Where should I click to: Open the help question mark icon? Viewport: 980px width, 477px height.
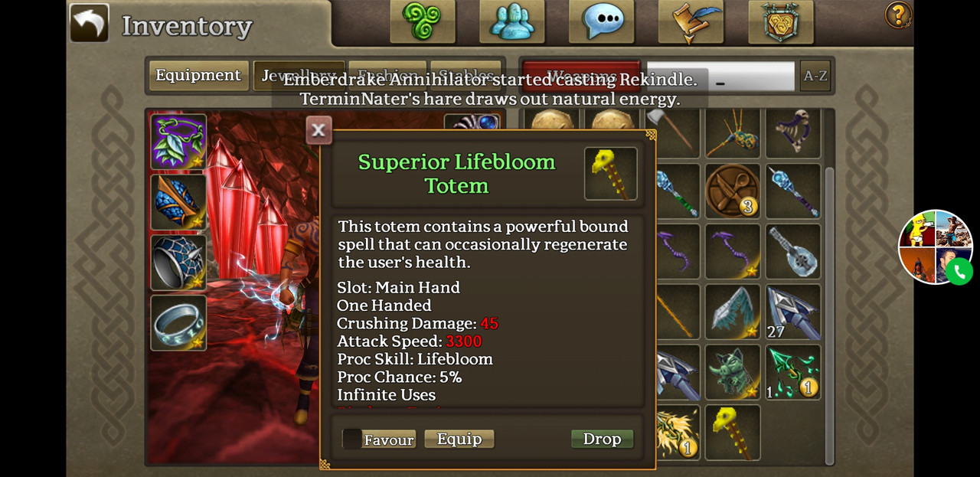[898, 15]
